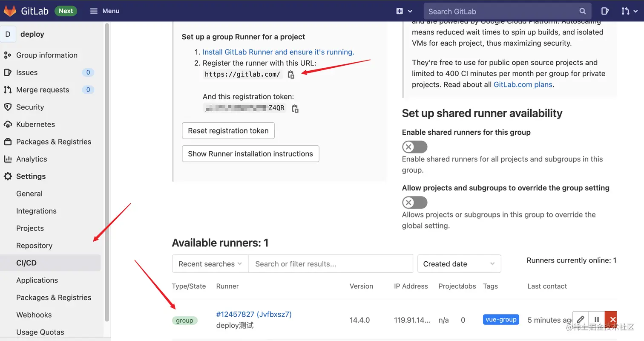
Task: Open the hamburger Menu
Action: (x=105, y=11)
